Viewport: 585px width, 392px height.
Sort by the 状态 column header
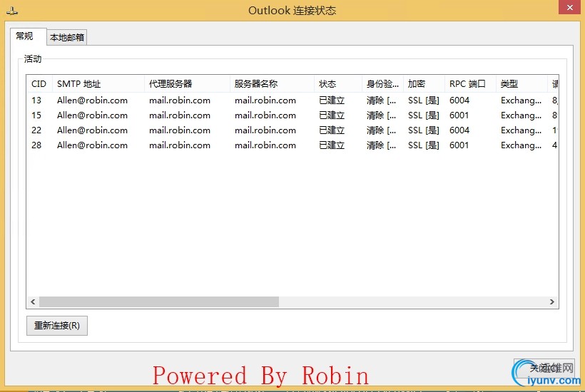tap(338, 84)
